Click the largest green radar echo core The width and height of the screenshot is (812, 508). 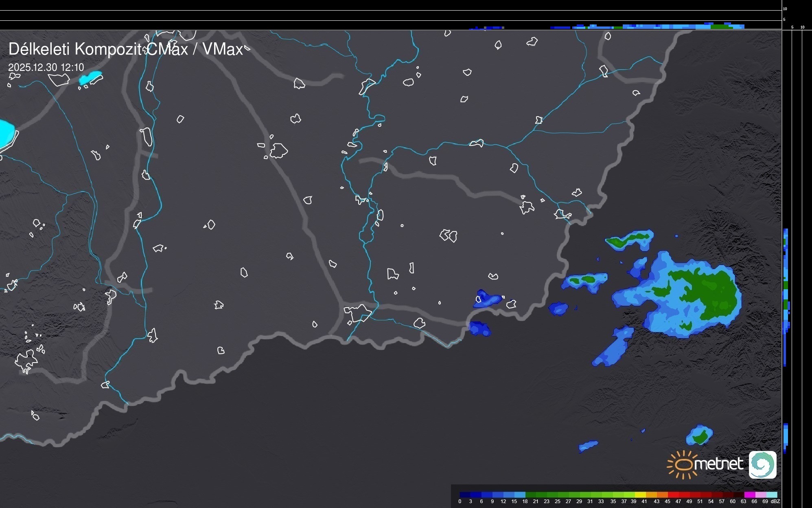[716, 293]
